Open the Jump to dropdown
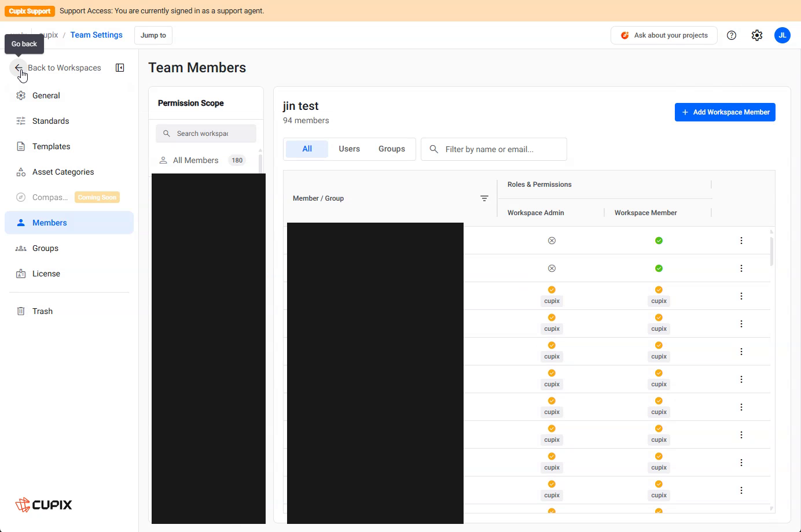Screen dimensions: 801x532 153,35
